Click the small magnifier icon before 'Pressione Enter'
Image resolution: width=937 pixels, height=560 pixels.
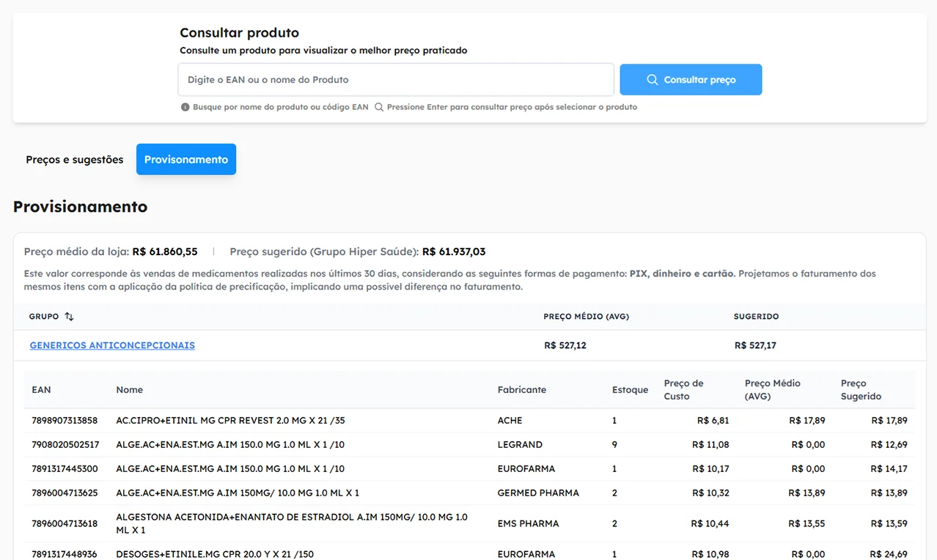[379, 107]
